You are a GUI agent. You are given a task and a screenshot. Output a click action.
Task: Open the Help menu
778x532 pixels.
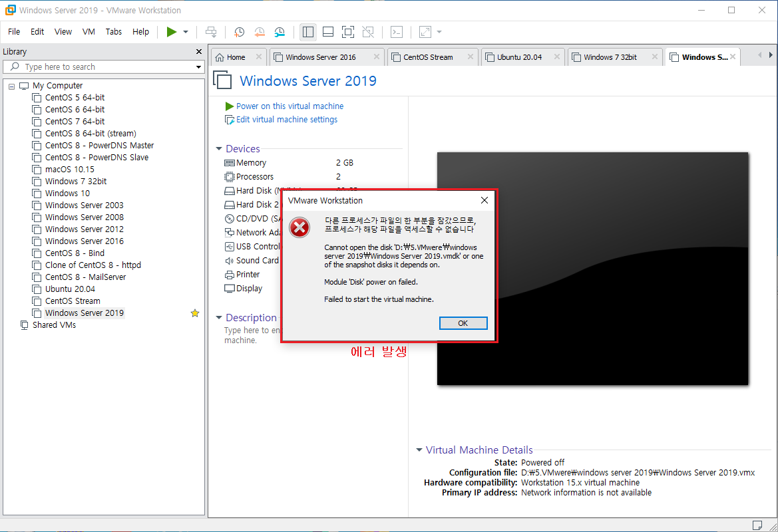click(141, 32)
